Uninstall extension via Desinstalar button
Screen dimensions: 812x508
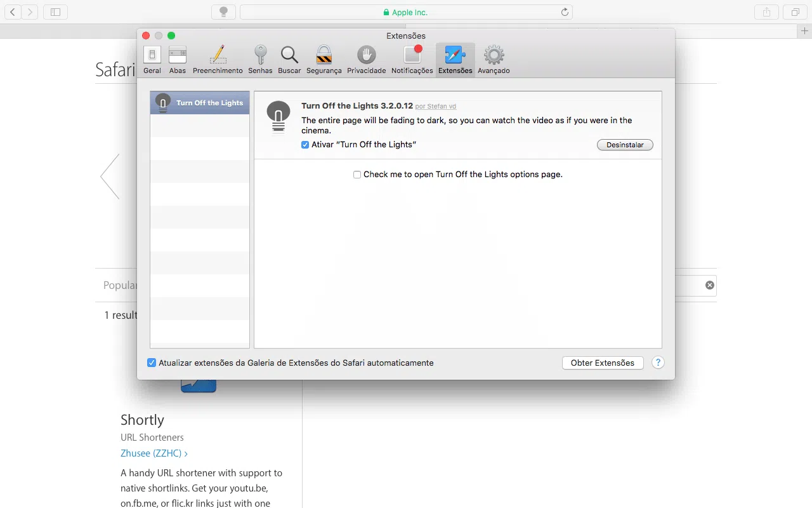click(x=625, y=145)
